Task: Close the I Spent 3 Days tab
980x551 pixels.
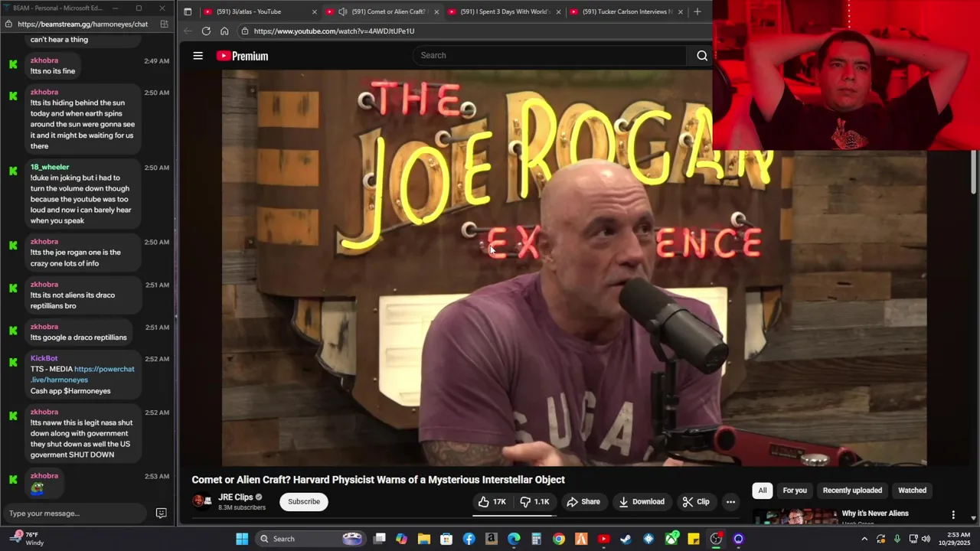Action: pos(558,11)
